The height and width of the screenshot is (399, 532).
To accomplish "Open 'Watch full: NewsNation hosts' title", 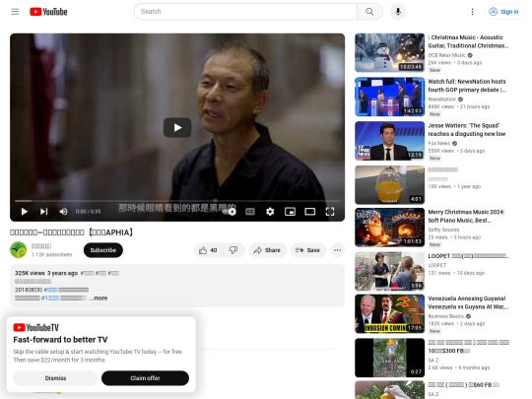I will [x=467, y=86].
